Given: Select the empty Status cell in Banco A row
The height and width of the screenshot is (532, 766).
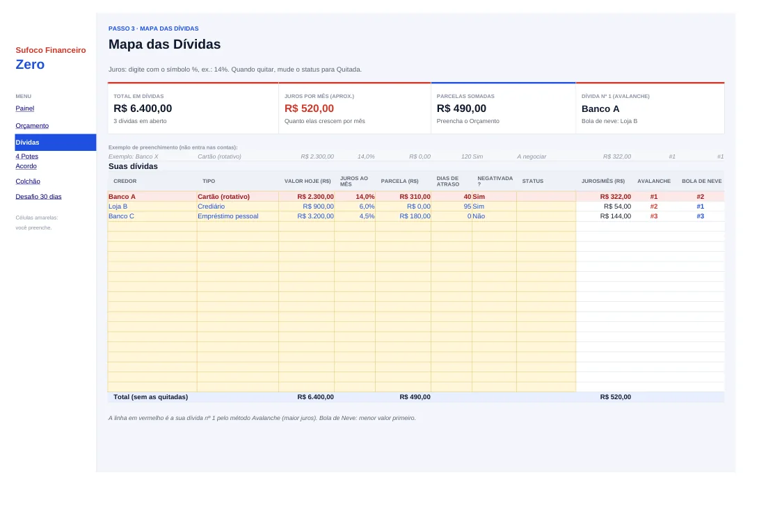Looking at the screenshot, I should (546, 196).
